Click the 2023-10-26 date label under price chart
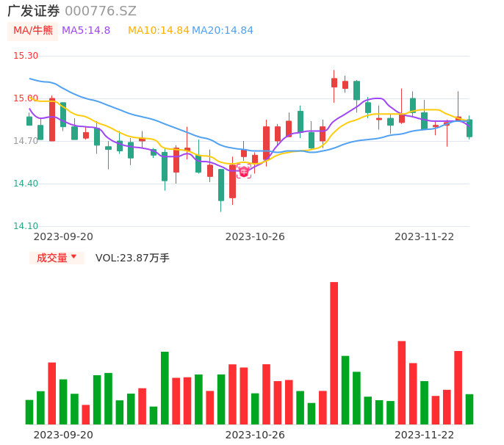The image size is (504, 445). [x=255, y=236]
